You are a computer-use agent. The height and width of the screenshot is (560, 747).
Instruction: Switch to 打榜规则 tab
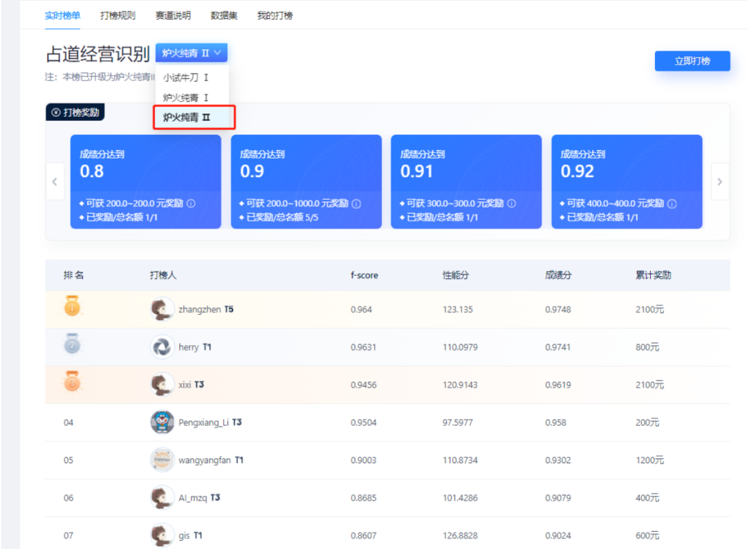(118, 15)
